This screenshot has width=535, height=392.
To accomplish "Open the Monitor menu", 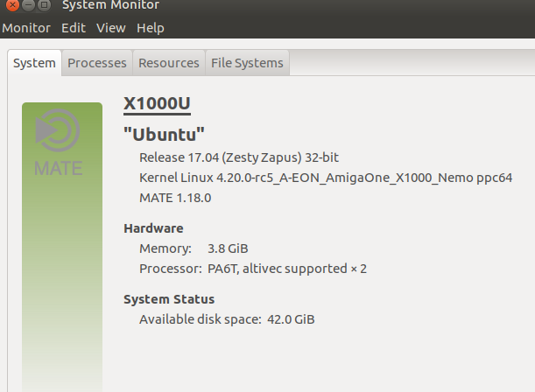I will [26, 28].
